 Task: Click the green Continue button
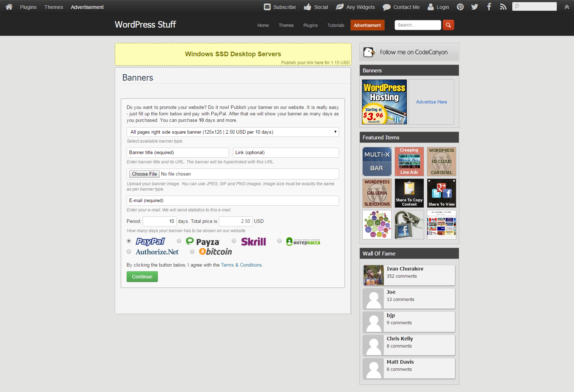142,277
